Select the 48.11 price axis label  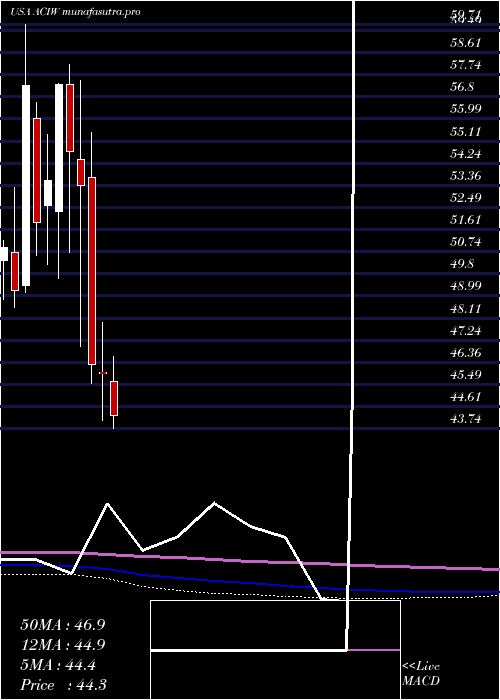(x=466, y=308)
